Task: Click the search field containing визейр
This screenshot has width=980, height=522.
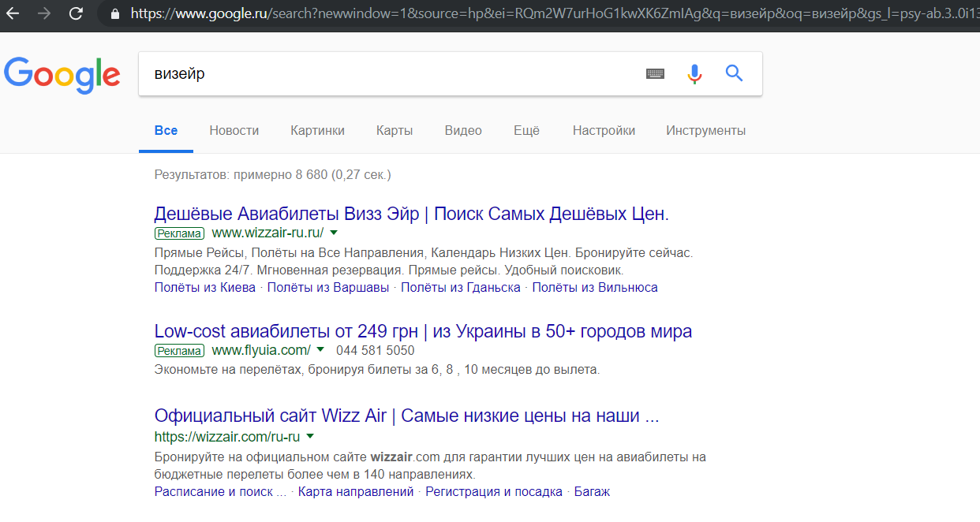Action: click(387, 74)
